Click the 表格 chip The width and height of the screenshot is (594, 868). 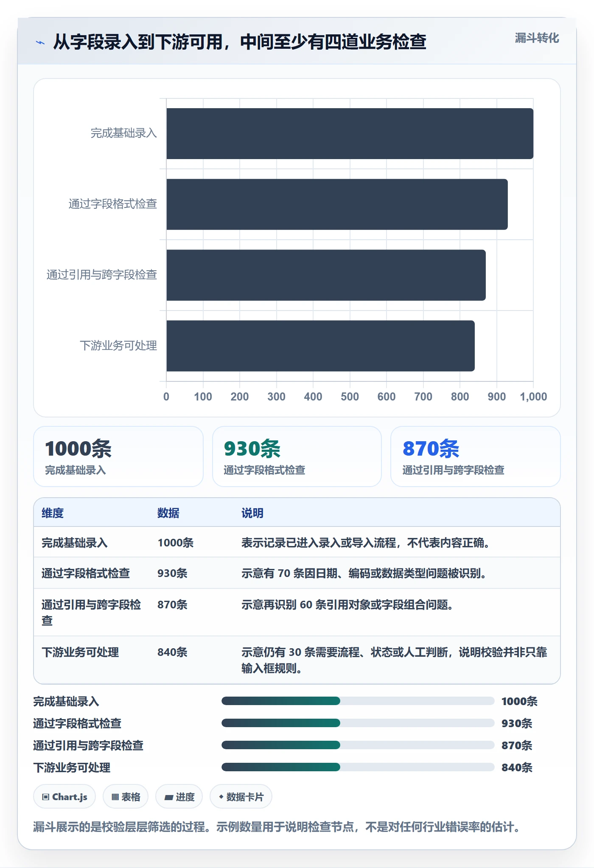(x=126, y=797)
